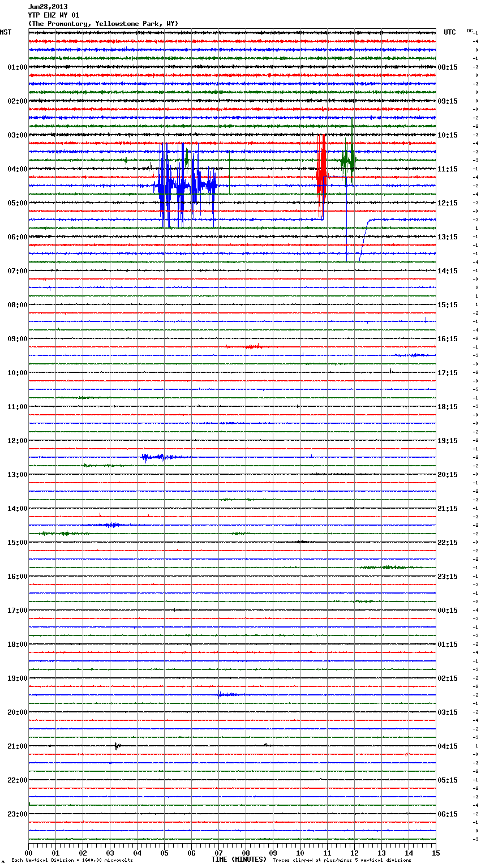Click the UTC axis header
The image size is (481, 868).
(450, 32)
